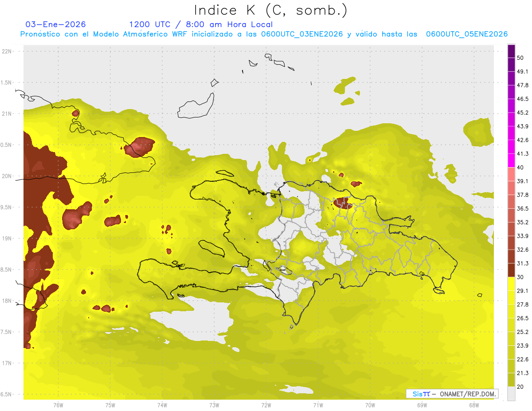Click the '22N' latitude axis label
The width and height of the screenshot is (532, 411).
pos(7,51)
